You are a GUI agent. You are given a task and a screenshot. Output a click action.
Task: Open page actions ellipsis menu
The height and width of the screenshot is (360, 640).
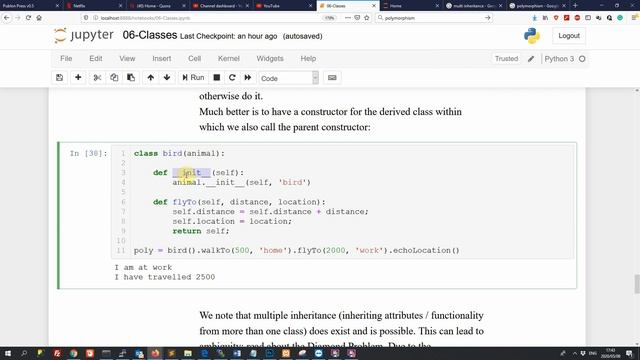[347, 18]
